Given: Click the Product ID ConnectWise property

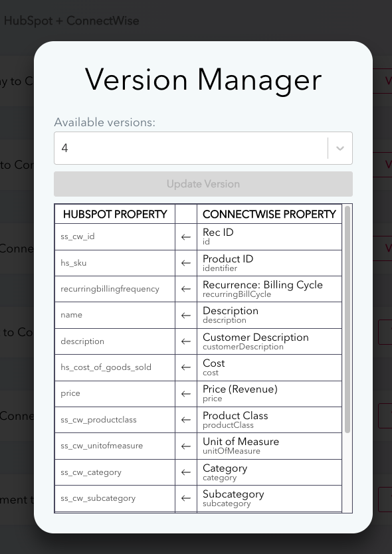Looking at the screenshot, I should [x=269, y=263].
